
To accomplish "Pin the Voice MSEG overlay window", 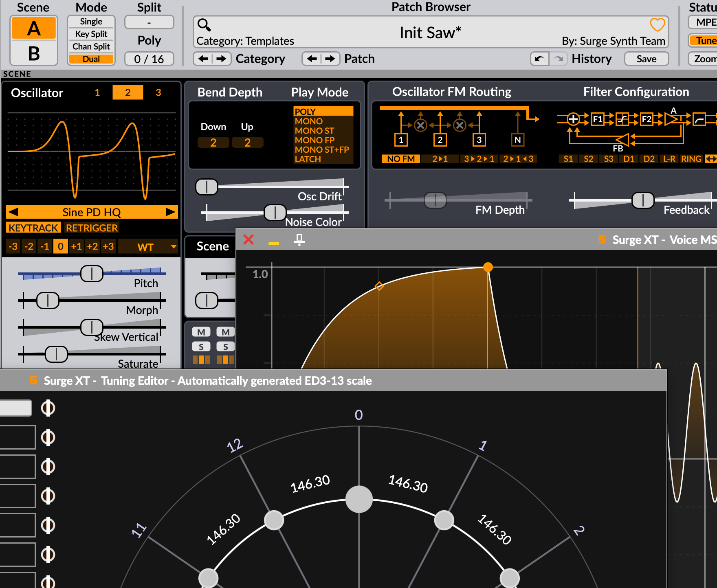I will point(299,240).
